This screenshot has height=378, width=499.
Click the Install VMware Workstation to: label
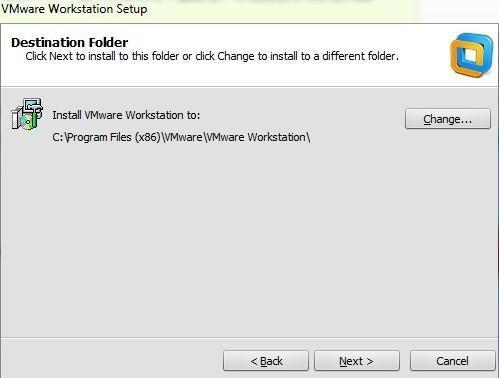(126, 115)
